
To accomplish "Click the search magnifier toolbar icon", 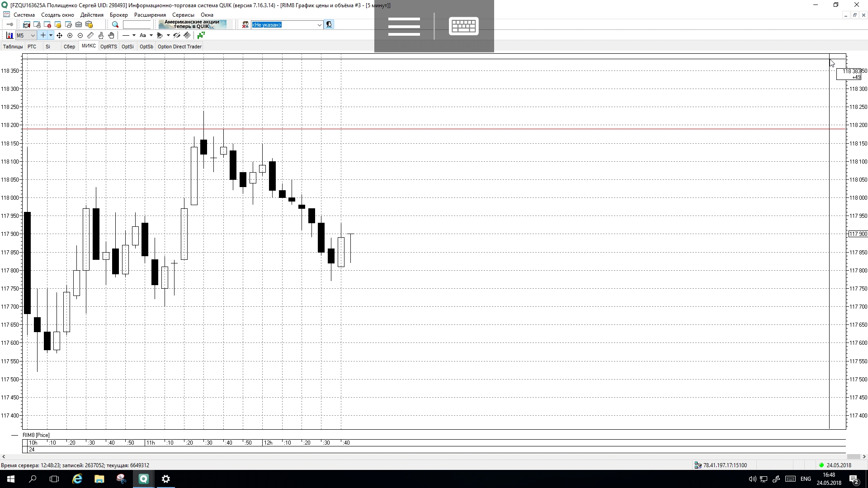I will (115, 25).
